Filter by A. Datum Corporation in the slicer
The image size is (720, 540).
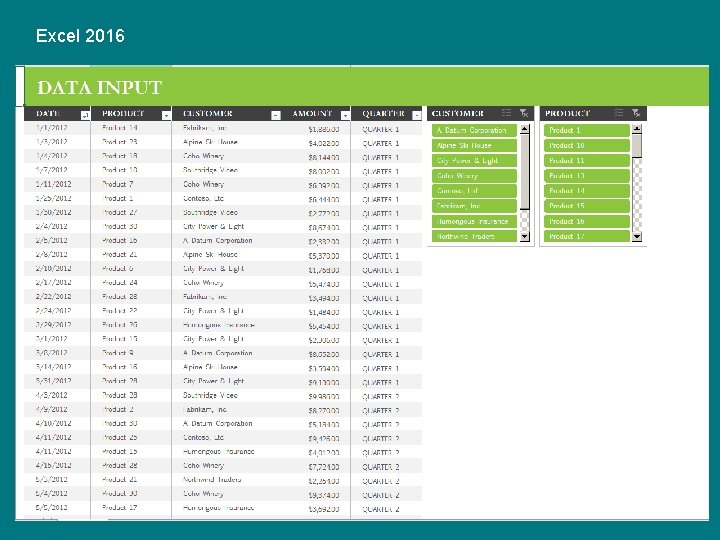[474, 130]
